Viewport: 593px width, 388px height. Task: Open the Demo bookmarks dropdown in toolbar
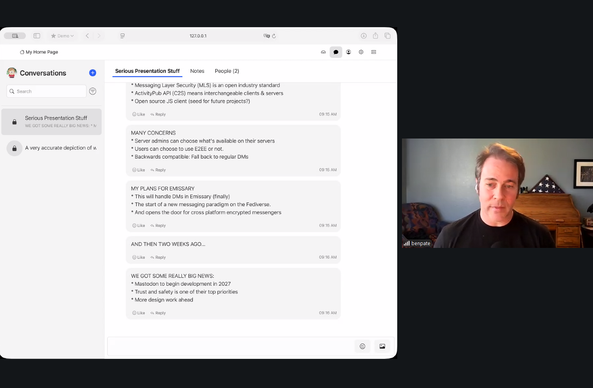point(62,36)
